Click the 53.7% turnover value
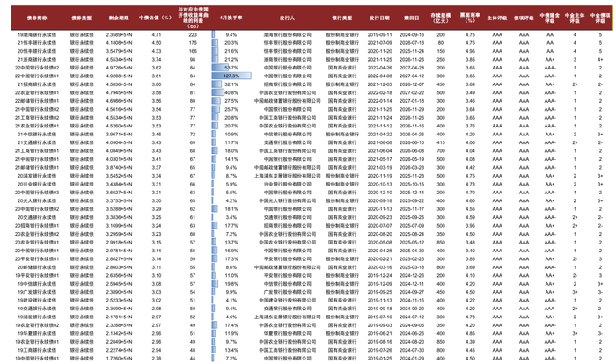The height and width of the screenshot is (364, 616). pyautogui.click(x=231, y=68)
